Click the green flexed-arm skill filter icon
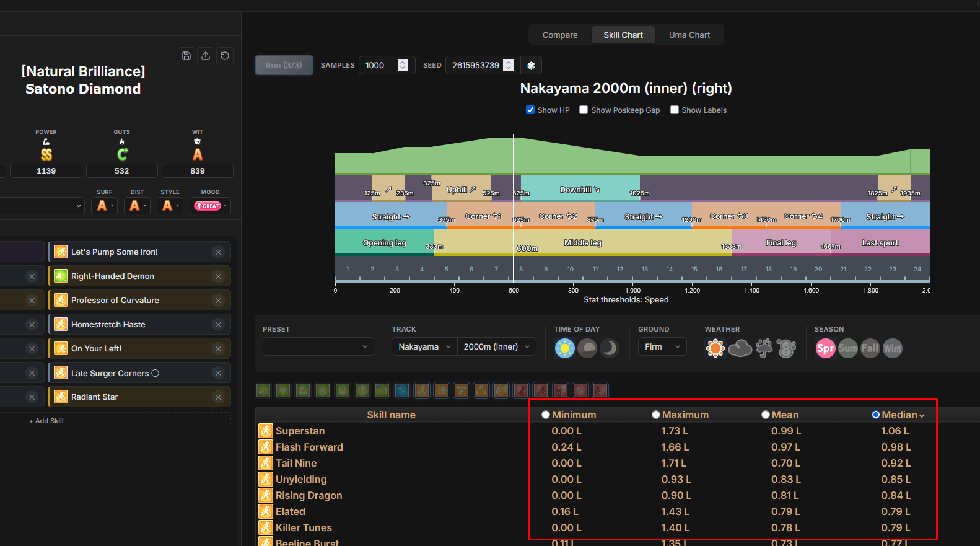This screenshot has width=980, height=546. coord(303,390)
